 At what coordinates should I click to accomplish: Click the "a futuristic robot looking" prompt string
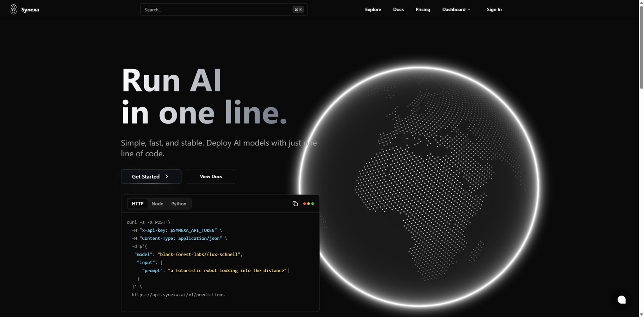tap(227, 271)
